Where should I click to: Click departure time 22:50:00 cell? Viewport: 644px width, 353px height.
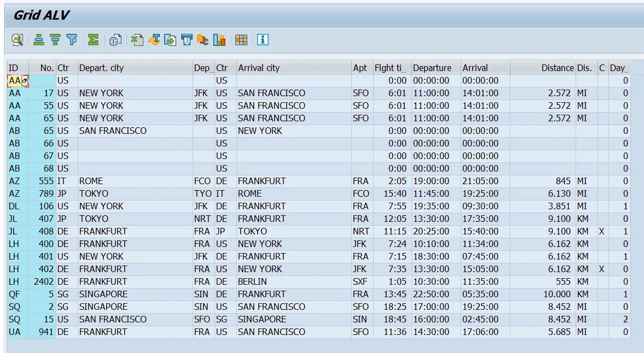(436, 295)
